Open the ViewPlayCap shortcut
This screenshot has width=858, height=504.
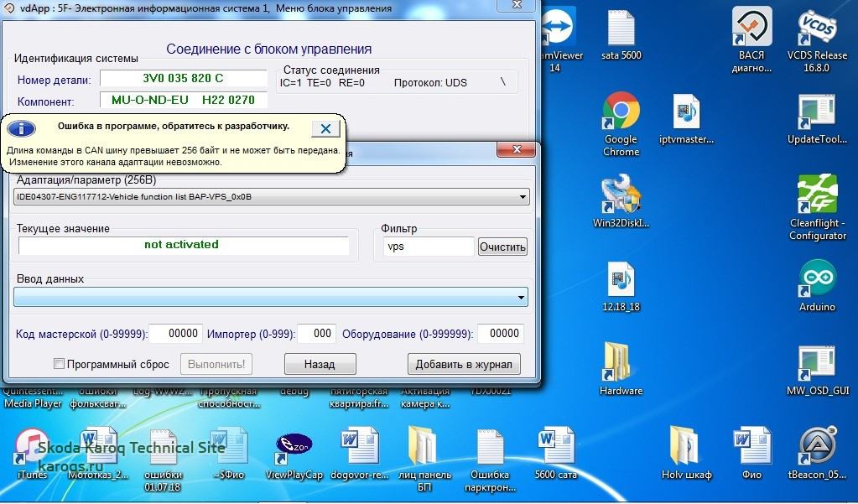(294, 445)
